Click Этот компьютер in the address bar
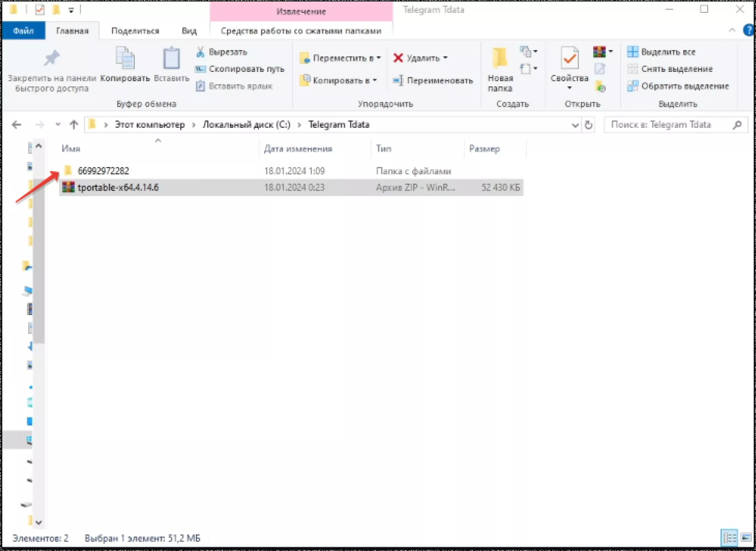The width and height of the screenshot is (756, 551). pos(150,125)
